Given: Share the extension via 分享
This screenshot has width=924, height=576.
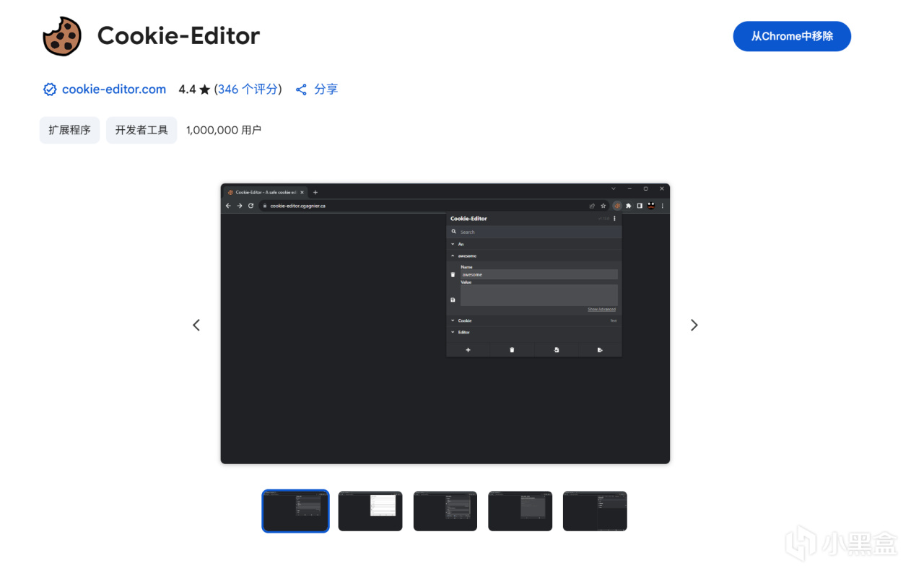Looking at the screenshot, I should click(x=317, y=90).
